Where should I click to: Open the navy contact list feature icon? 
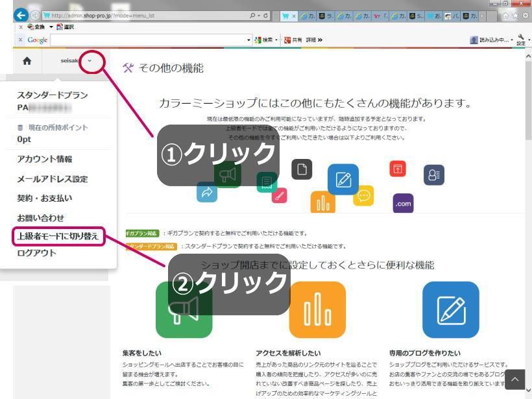pyautogui.click(x=433, y=174)
